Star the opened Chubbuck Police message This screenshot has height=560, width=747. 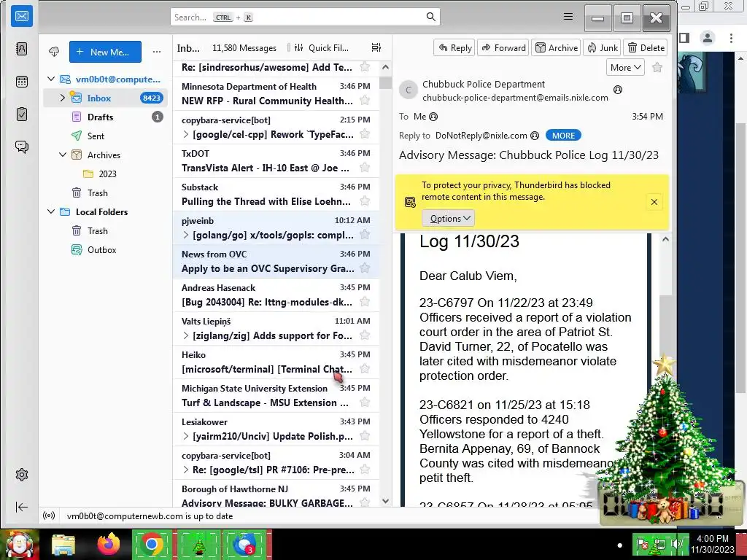pos(657,68)
